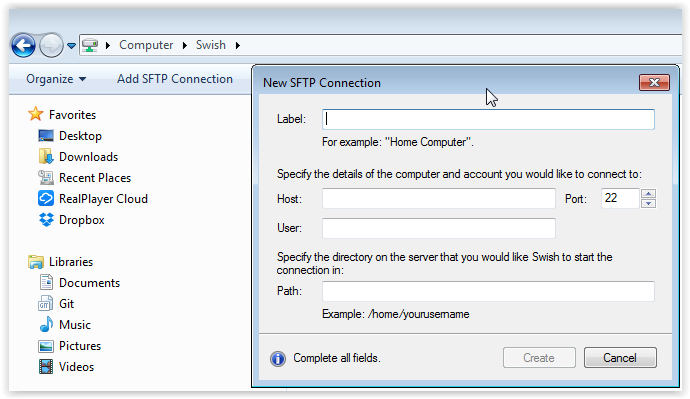Decrease the Port number with down arrow
The height and width of the screenshot is (399, 690).
[x=649, y=203]
